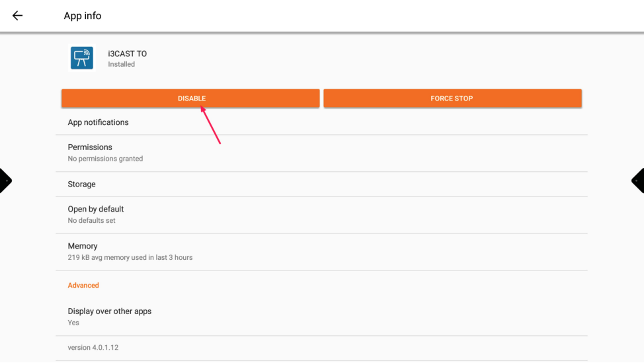
Task: Click the Installed status label
Action: pyautogui.click(x=122, y=64)
